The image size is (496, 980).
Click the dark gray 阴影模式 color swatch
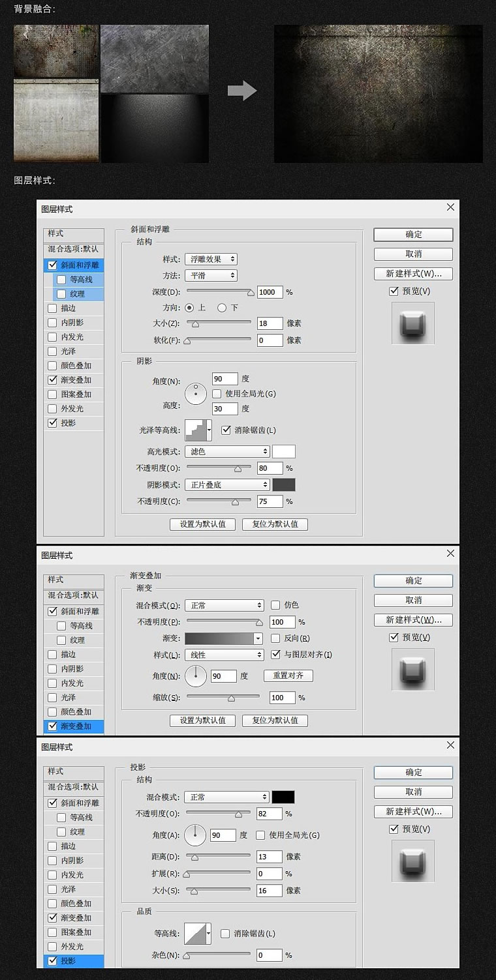tap(284, 485)
